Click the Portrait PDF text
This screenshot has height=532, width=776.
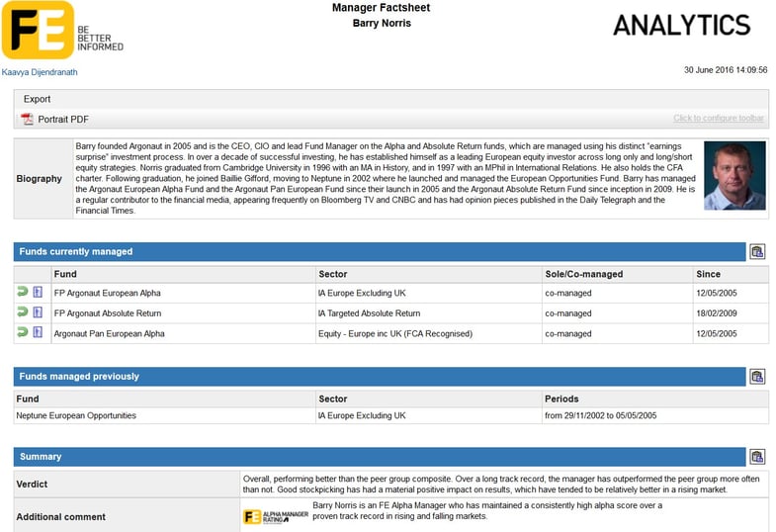tap(63, 120)
